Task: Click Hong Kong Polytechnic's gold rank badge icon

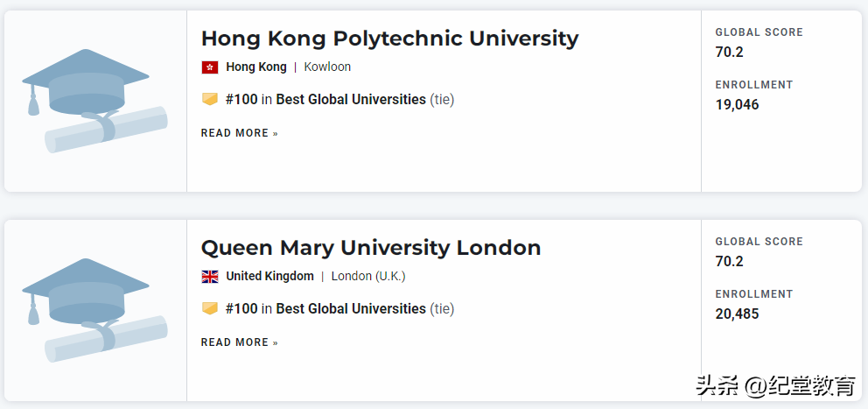Action: (209, 99)
